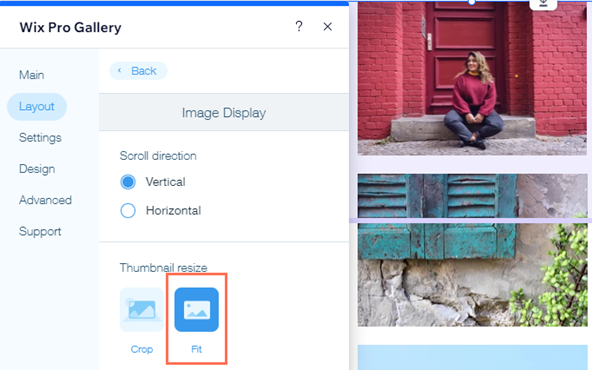Click the gallery download icon handle
Viewport: 592px width, 370px height.
click(x=543, y=4)
